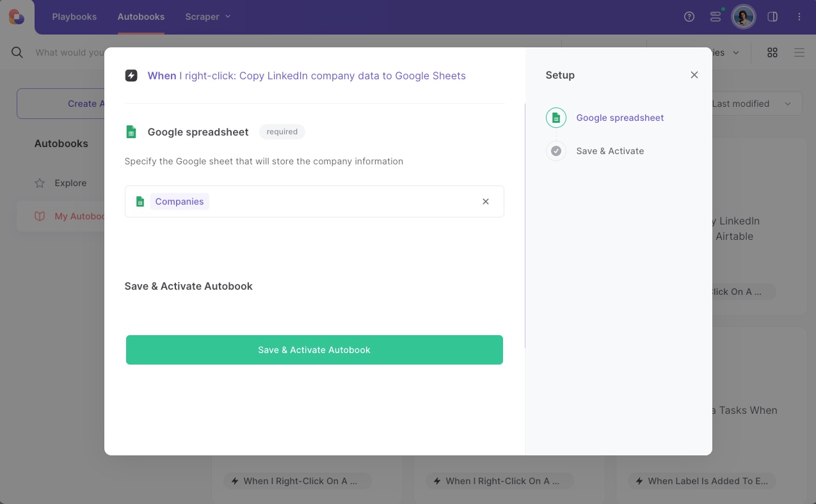Switch to the Autobooks tab

point(141,17)
